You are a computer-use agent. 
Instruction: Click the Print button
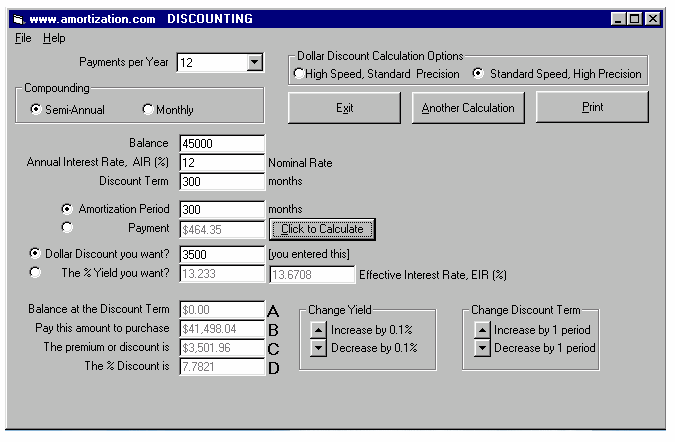592,107
